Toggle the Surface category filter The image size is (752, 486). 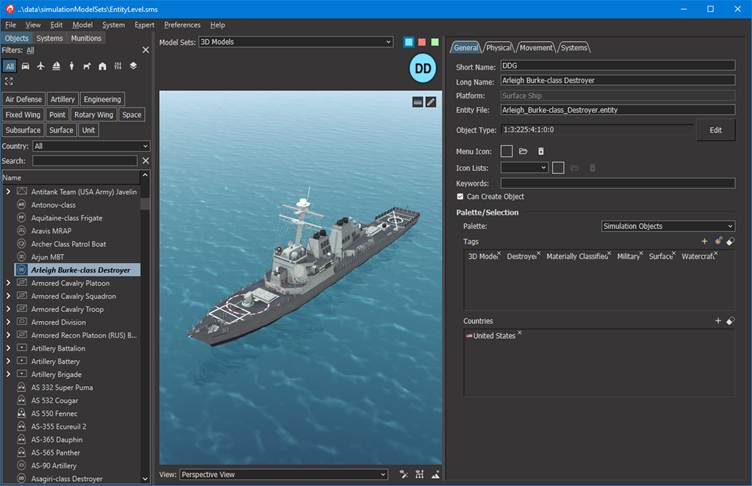coord(61,130)
